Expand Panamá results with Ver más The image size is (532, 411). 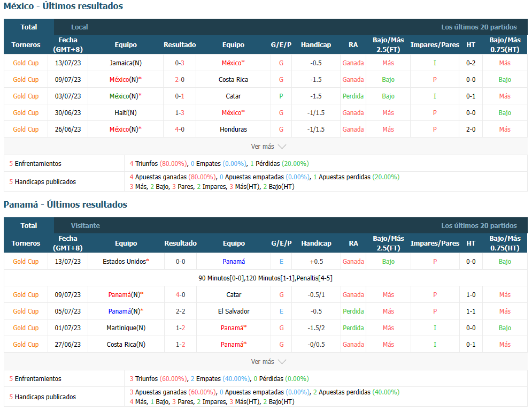click(268, 361)
